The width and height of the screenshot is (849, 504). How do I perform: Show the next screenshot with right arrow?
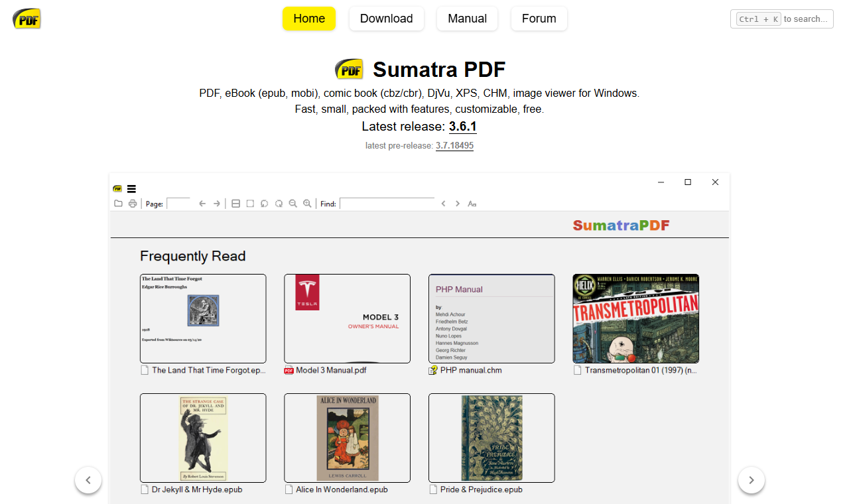pyautogui.click(x=751, y=480)
